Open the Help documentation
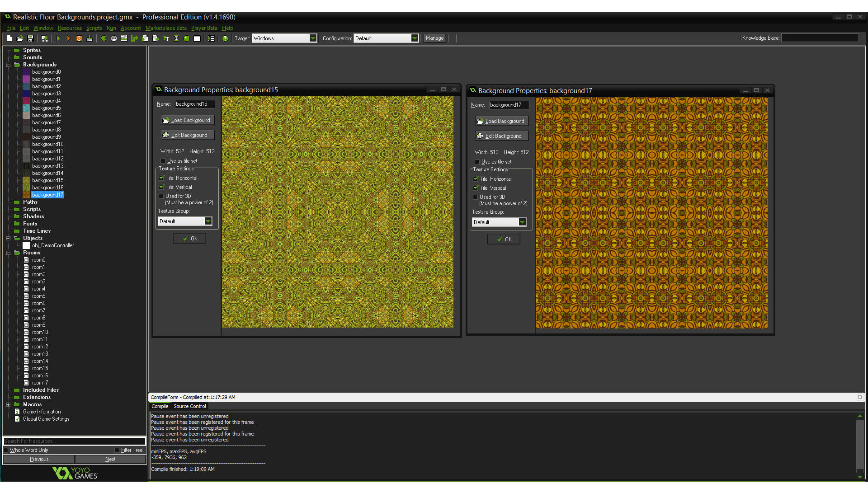Viewport: 868px width, 488px height. [225, 38]
